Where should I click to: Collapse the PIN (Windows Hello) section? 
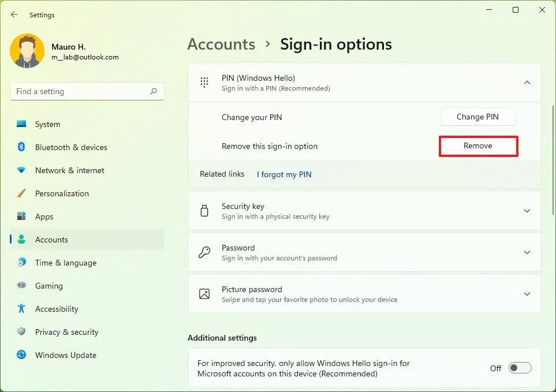[x=527, y=83]
